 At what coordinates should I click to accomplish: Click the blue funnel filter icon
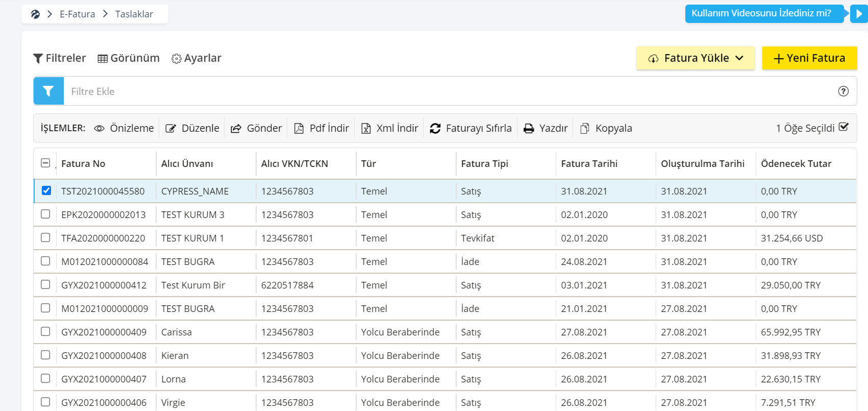48,91
